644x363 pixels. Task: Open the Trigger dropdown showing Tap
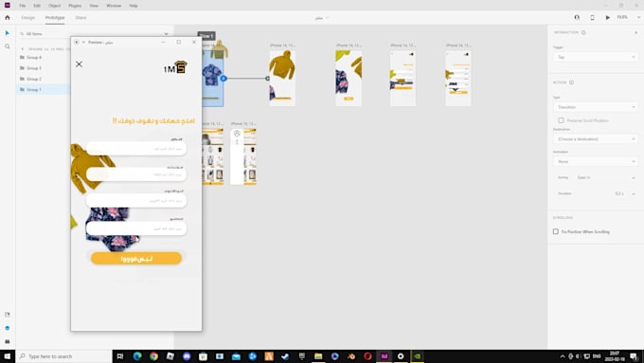tap(596, 57)
